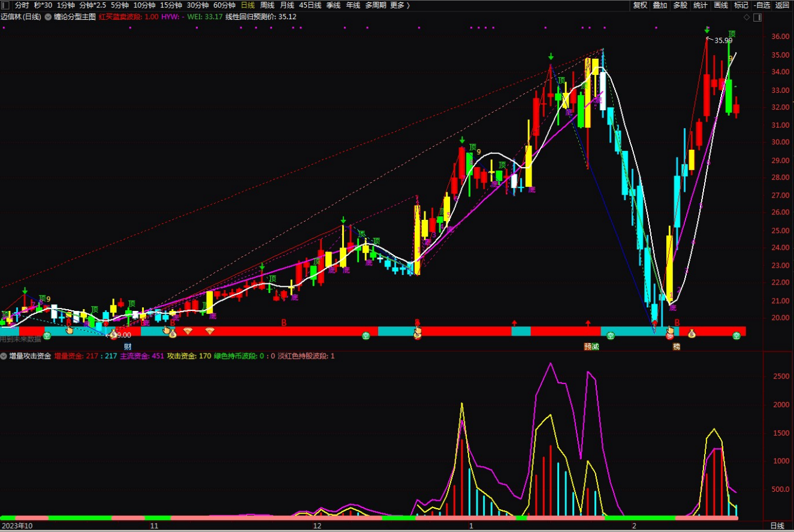Click the 攻击资金: 170 label
The height and width of the screenshot is (532, 794).
189,356
